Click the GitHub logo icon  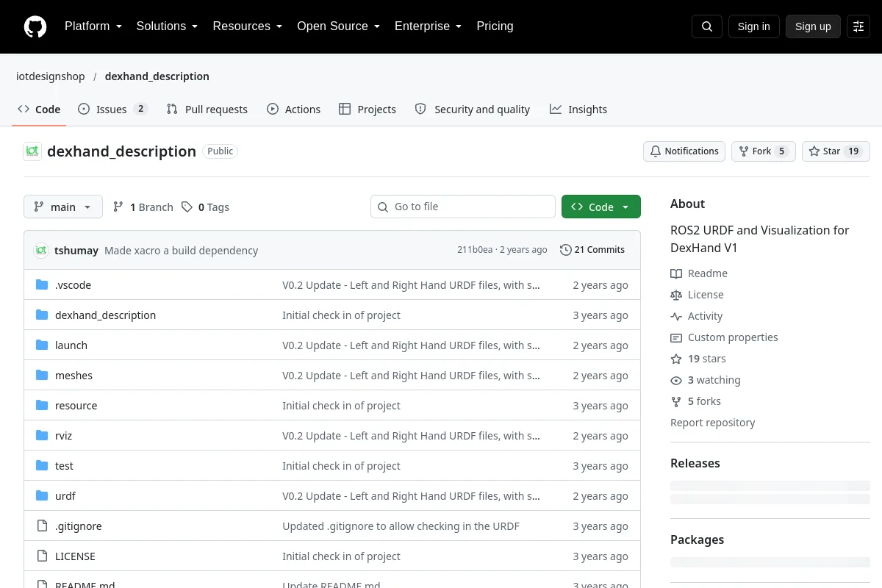point(35,26)
